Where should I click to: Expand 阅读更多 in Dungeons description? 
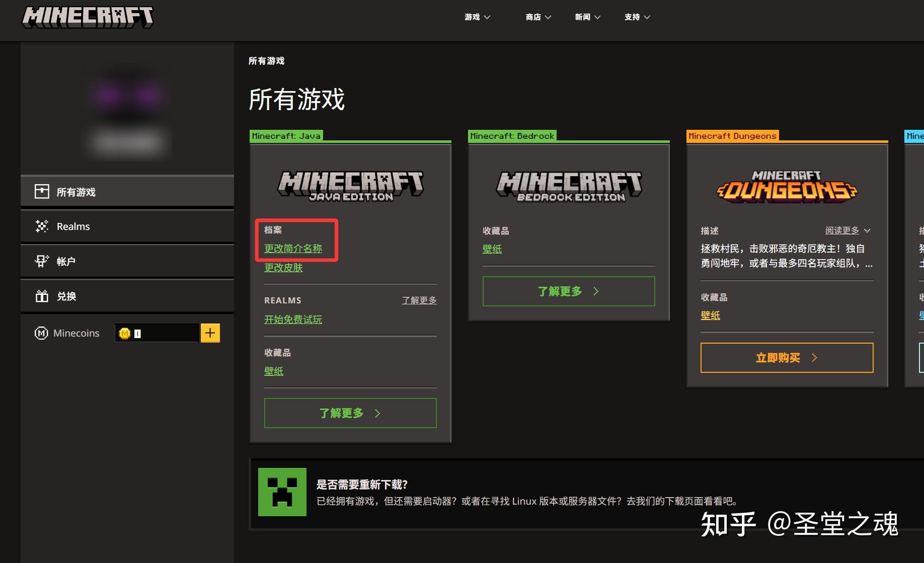pos(848,230)
